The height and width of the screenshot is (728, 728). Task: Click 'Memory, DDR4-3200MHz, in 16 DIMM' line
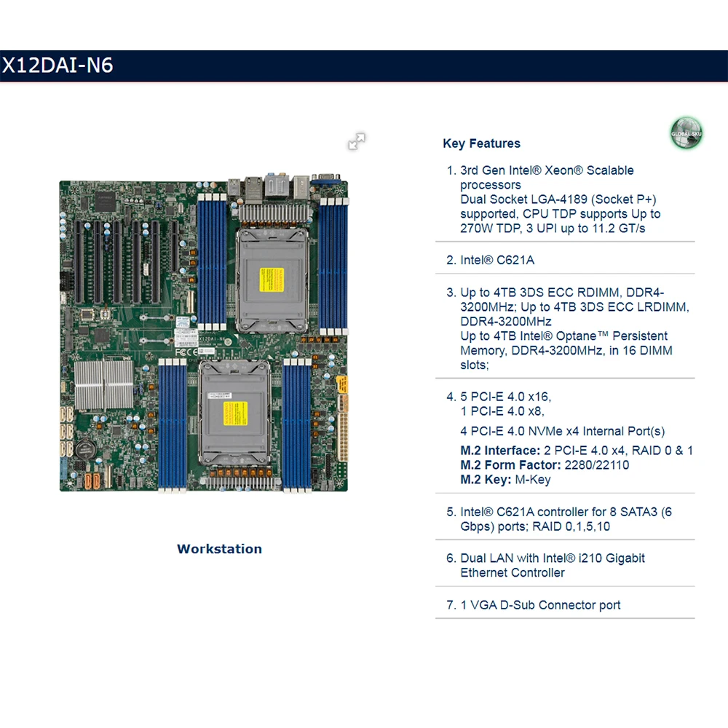point(566,351)
